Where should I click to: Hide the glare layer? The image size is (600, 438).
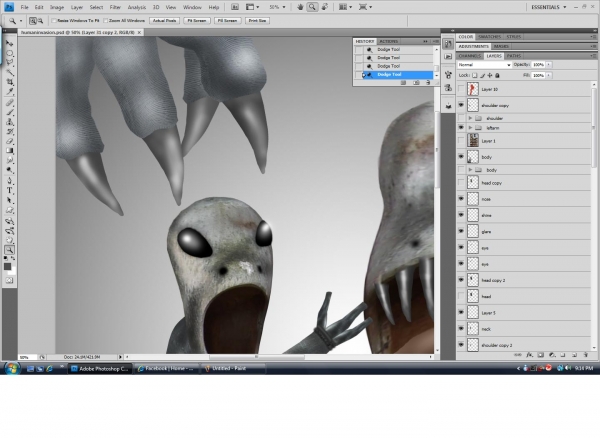(x=461, y=231)
